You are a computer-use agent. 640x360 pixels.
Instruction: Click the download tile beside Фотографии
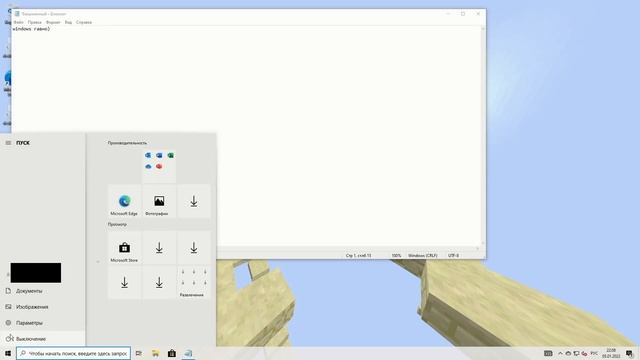pyautogui.click(x=194, y=201)
